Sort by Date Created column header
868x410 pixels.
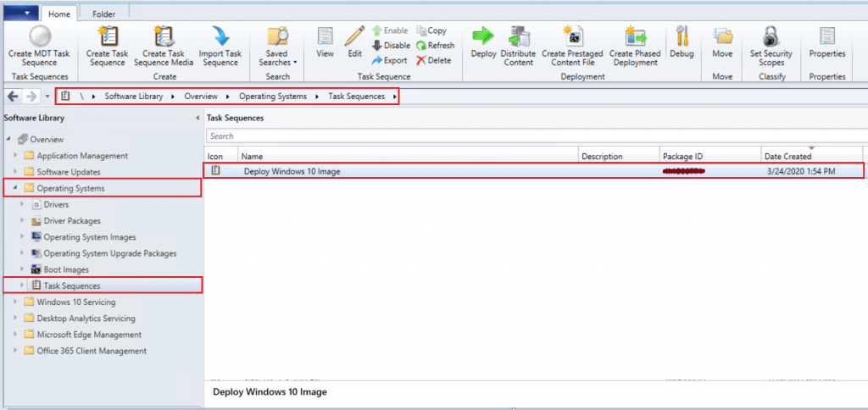[812, 157]
